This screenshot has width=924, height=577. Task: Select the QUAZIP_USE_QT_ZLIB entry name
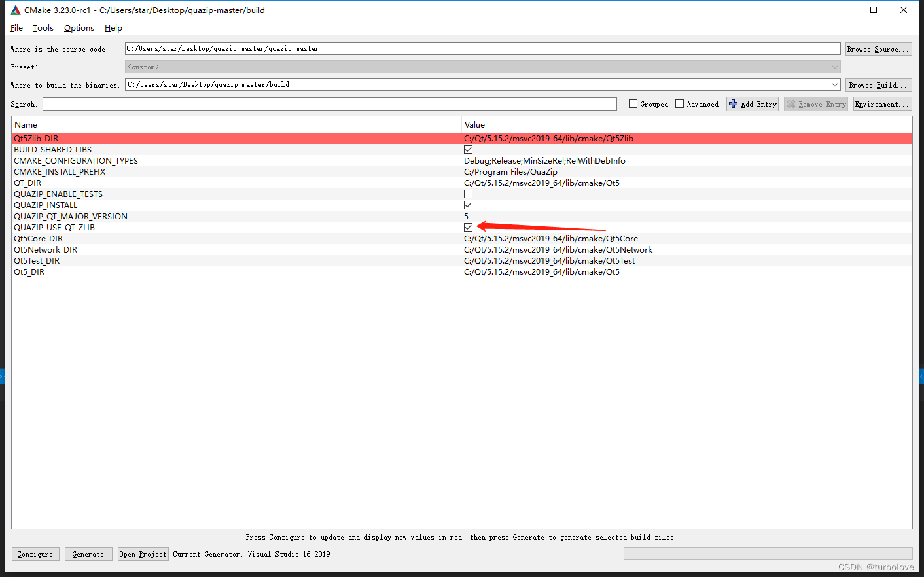coord(54,228)
